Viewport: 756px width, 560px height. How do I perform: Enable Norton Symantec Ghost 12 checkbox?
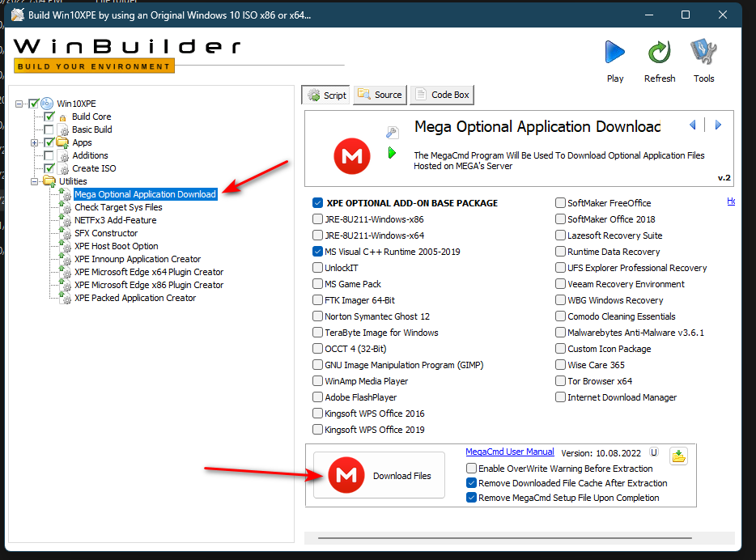317,316
